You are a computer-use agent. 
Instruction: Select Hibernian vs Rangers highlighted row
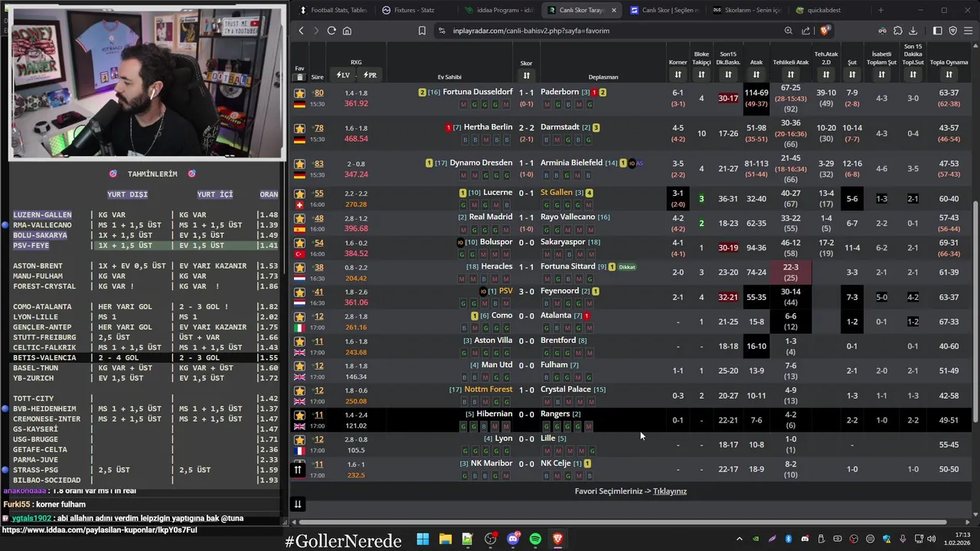[x=632, y=420]
